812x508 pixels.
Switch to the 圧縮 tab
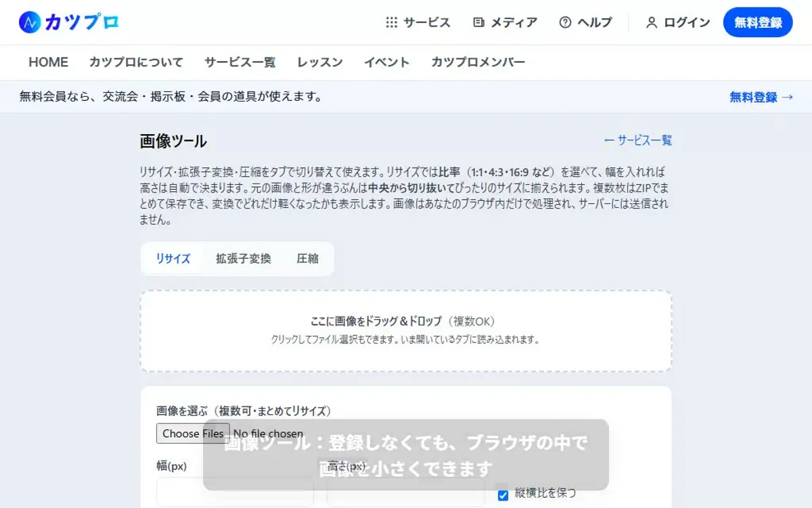click(x=307, y=259)
